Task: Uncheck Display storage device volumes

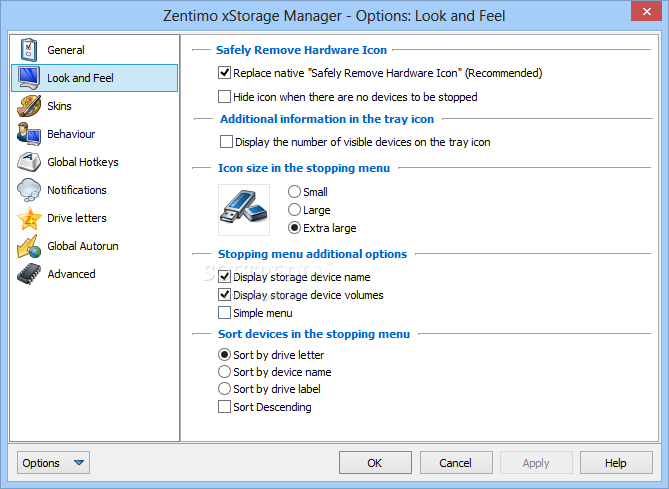Action: point(224,295)
